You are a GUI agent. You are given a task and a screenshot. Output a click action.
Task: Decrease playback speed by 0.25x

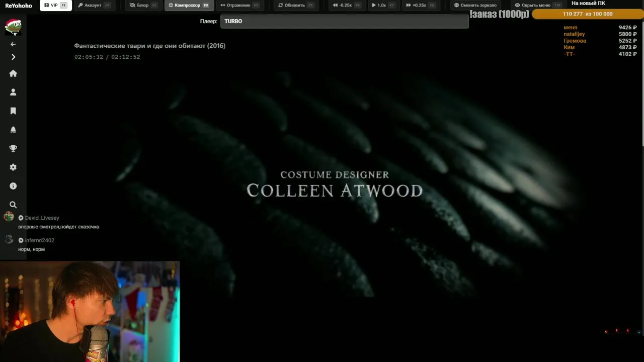(347, 6)
